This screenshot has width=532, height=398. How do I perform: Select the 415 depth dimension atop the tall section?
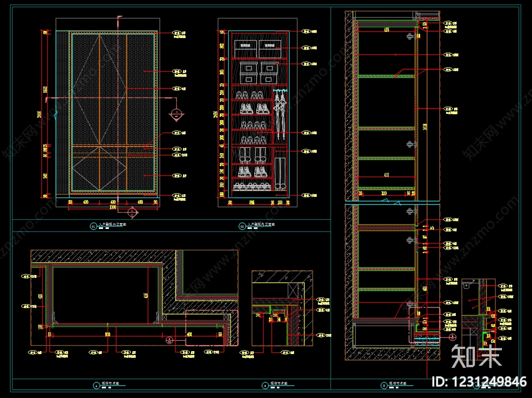click(x=386, y=30)
